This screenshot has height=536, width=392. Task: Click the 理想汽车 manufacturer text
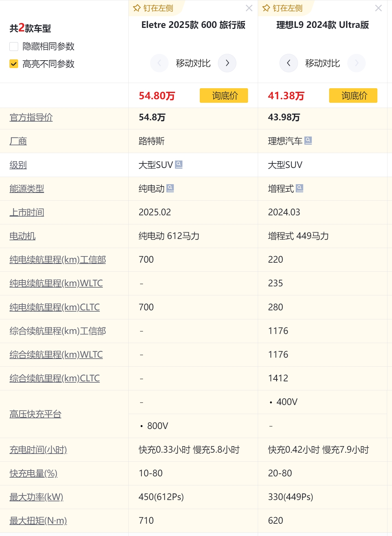click(285, 141)
